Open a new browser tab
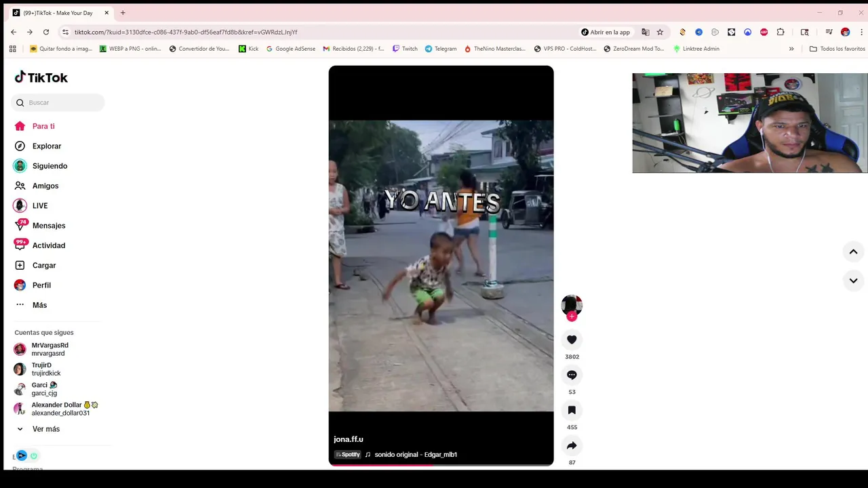The image size is (868, 488). tap(123, 13)
